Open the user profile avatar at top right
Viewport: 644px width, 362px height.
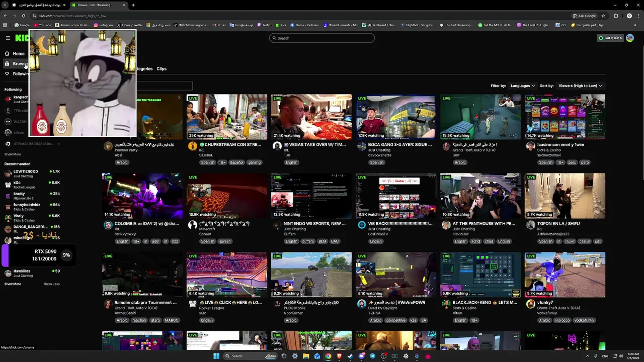point(629,38)
